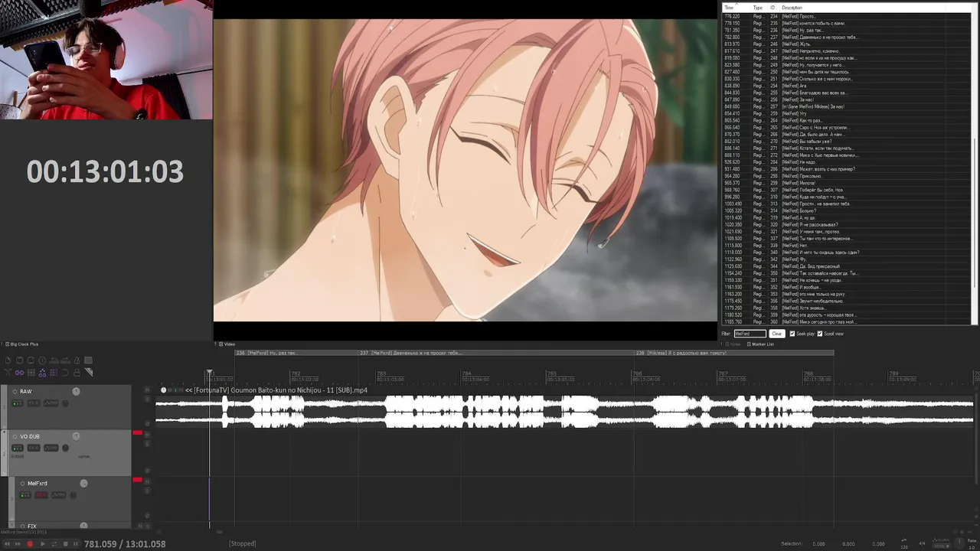The height and width of the screenshot is (551, 980).
Task: Sort region list by Time column
Action: pyautogui.click(x=736, y=8)
